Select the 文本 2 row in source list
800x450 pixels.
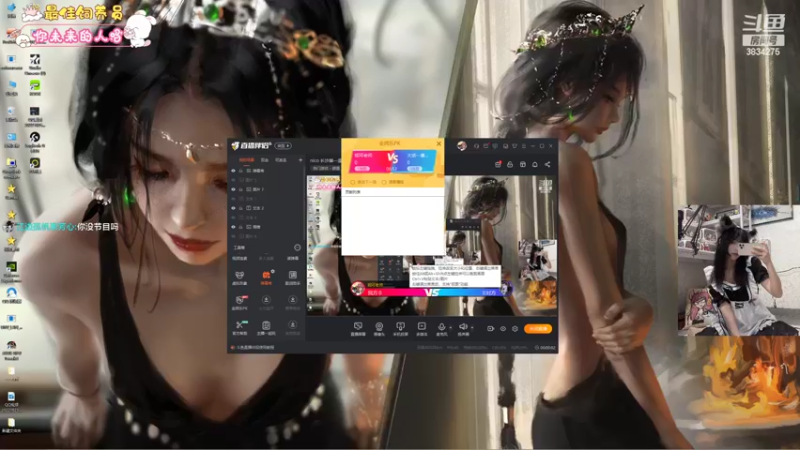(265, 208)
